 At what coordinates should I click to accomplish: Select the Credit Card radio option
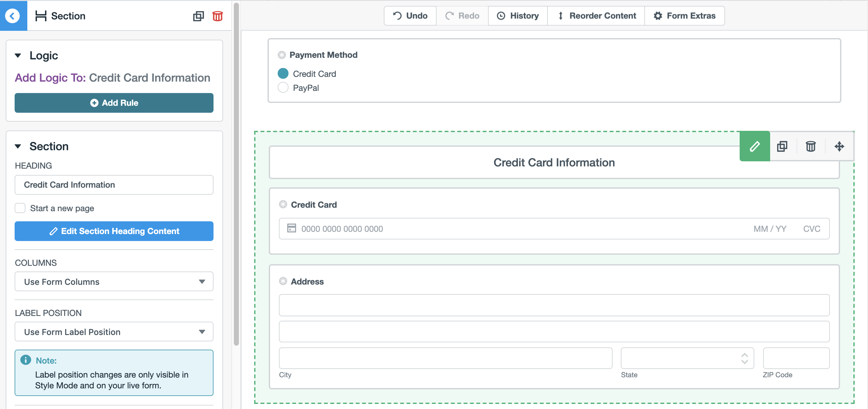(x=283, y=73)
